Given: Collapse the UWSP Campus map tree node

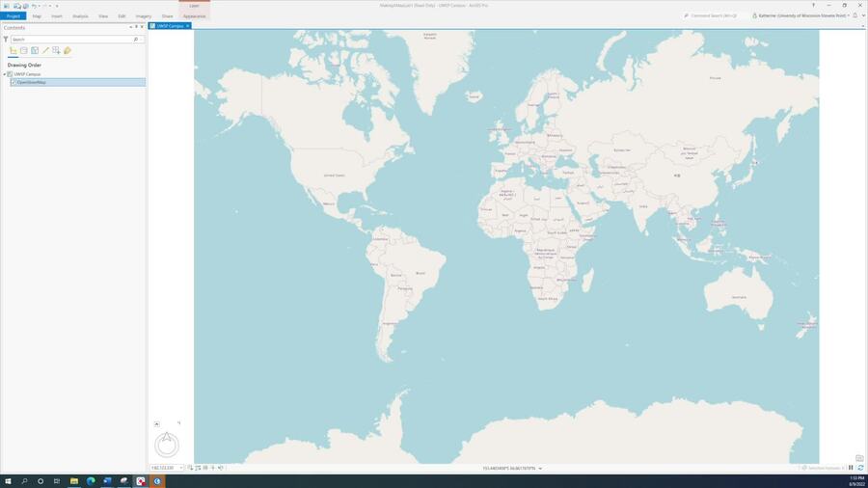Looking at the screenshot, I should pos(5,74).
